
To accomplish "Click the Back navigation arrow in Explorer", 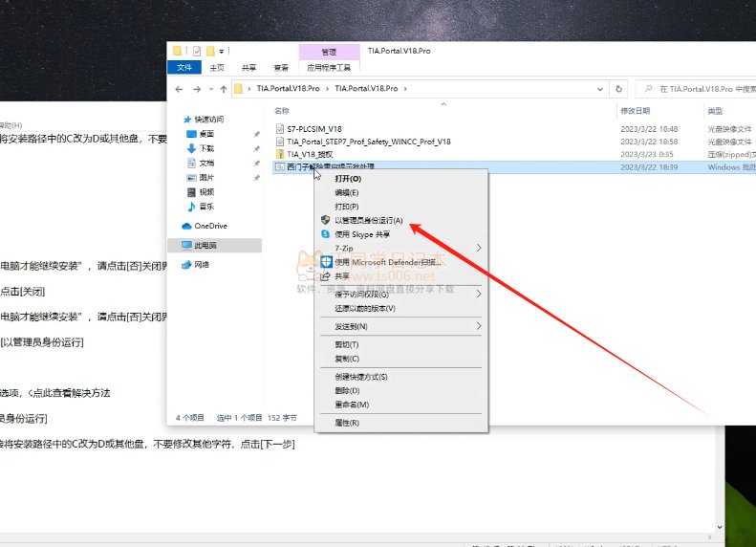I will (x=179, y=89).
